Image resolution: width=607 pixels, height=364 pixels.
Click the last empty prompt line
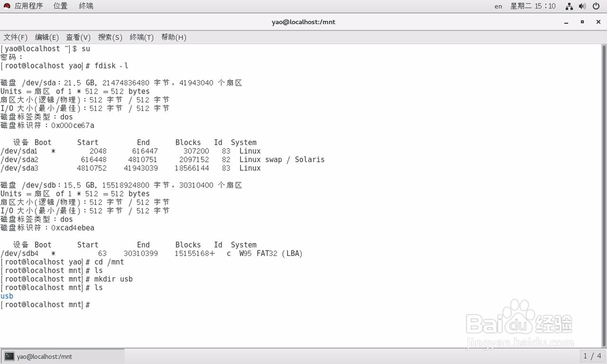[46, 305]
